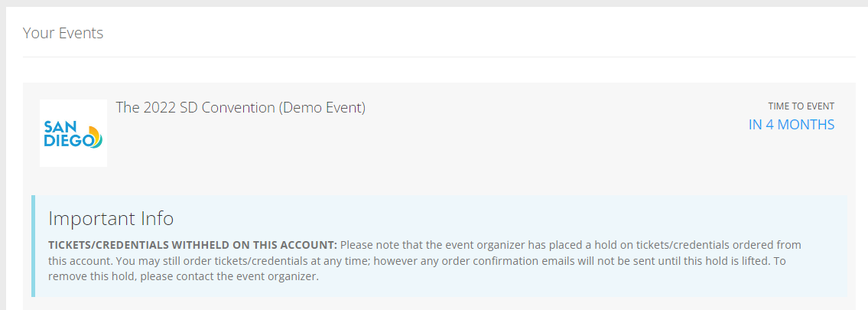The image size is (868, 310).
Task: Click the TIME TO EVENT label
Action: 801,106
